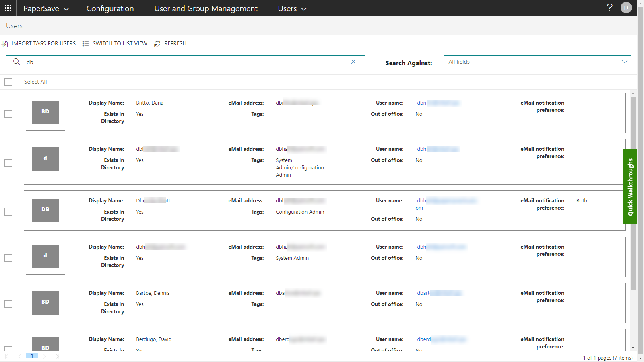This screenshot has height=362, width=644.
Task: Expand the Users dropdown in top bar
Action: click(x=292, y=8)
